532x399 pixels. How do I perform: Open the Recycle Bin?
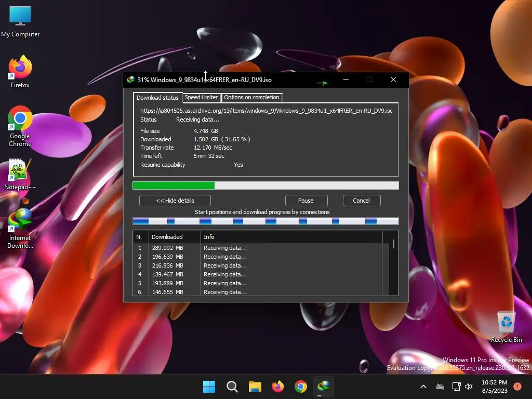[506, 327]
